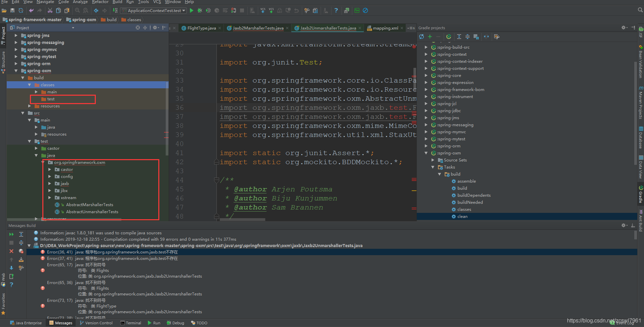Close the Jaxb2UnmarshallerTests.java tab
The width and height of the screenshot is (644, 327).
tap(360, 28)
